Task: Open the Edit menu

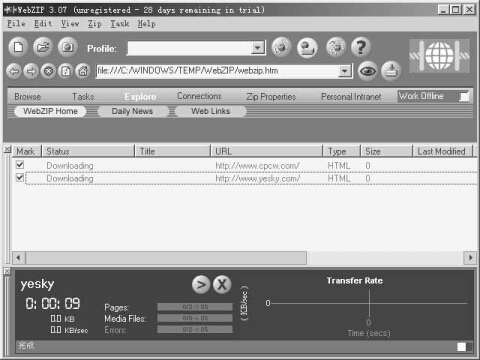Action: [43, 24]
